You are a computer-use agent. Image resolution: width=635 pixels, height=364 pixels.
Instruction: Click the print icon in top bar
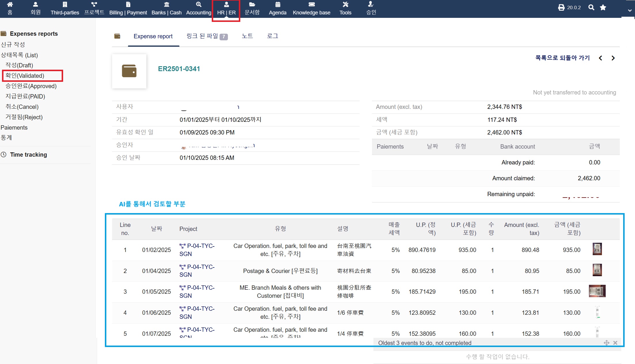561,7
